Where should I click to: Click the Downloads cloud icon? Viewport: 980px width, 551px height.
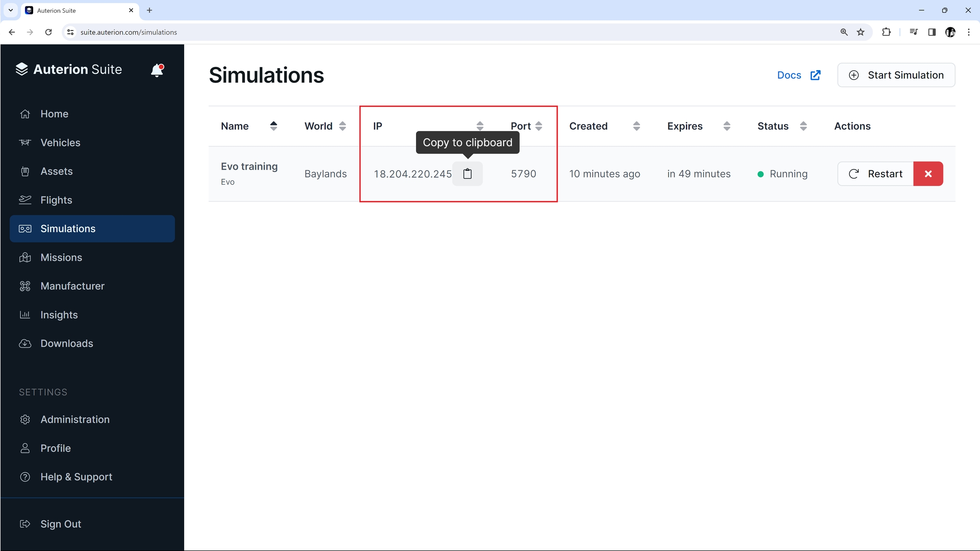click(25, 343)
